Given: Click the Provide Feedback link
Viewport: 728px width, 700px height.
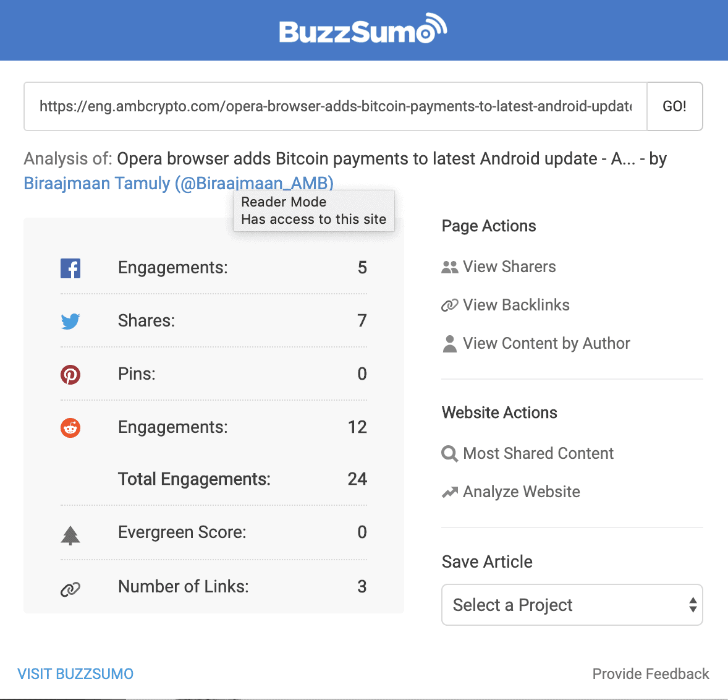Looking at the screenshot, I should click(650, 674).
